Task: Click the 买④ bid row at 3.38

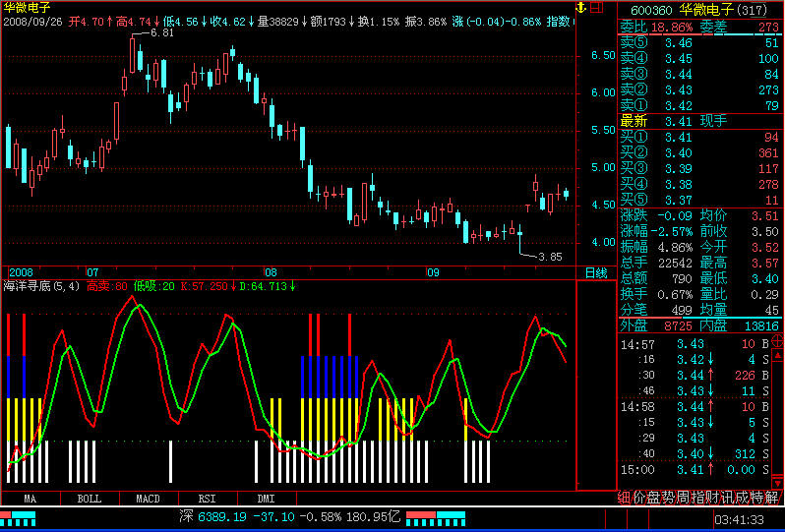Action: tap(699, 184)
